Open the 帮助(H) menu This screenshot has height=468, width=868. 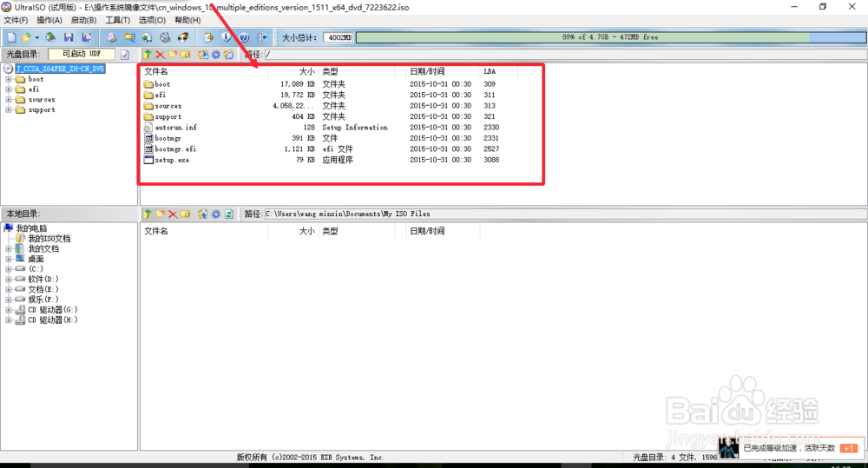coord(187,20)
